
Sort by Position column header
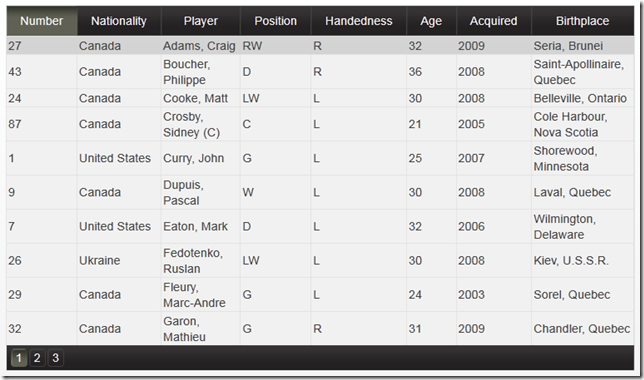[x=276, y=21]
